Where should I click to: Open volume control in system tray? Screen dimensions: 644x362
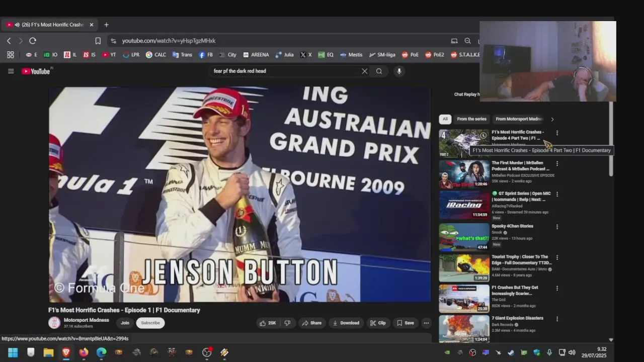click(572, 352)
